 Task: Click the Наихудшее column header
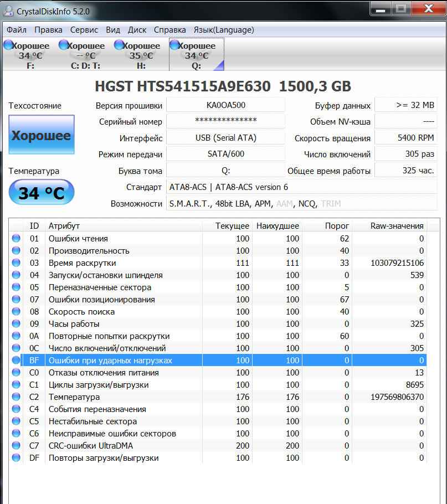pyautogui.click(x=277, y=225)
